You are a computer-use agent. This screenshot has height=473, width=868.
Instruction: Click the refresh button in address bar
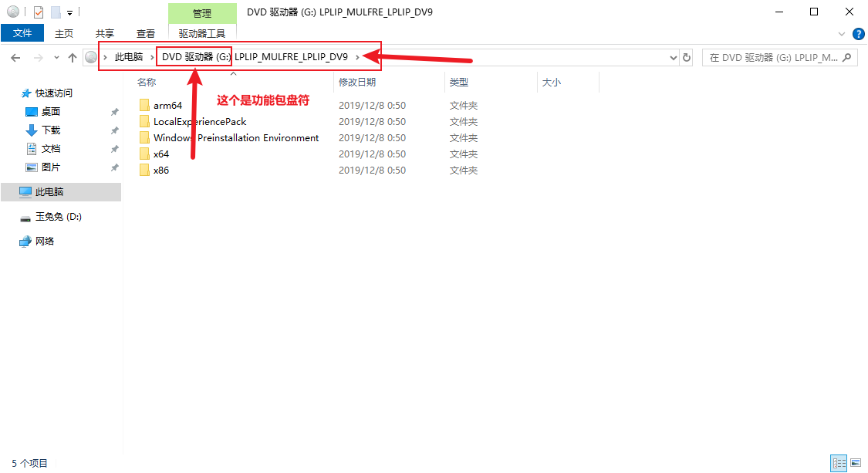coord(687,57)
